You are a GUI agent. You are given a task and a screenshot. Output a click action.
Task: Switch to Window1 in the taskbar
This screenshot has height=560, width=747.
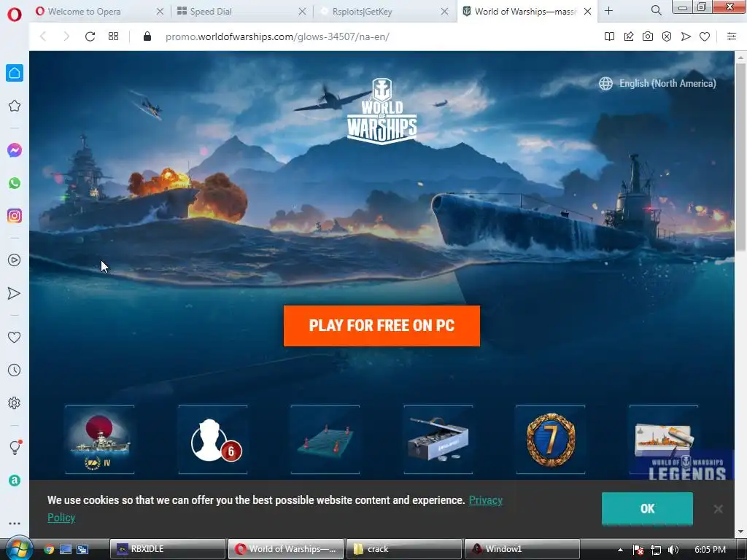tap(522, 549)
